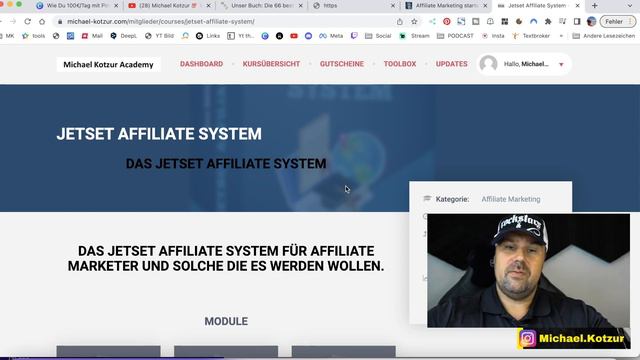This screenshot has height=360, width=640.
Task: Open KURSÜBERSICHT in the navigation
Action: pos(271,64)
